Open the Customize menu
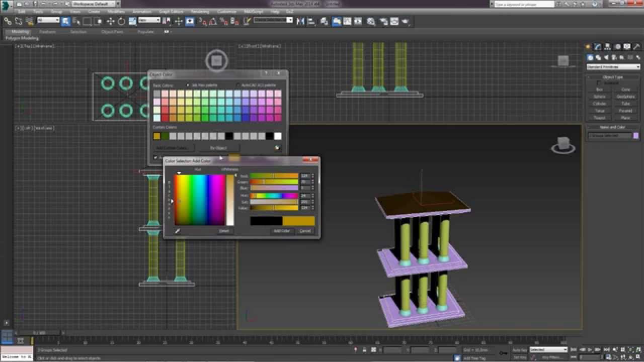Screen dimensions: 644x362 (226, 11)
